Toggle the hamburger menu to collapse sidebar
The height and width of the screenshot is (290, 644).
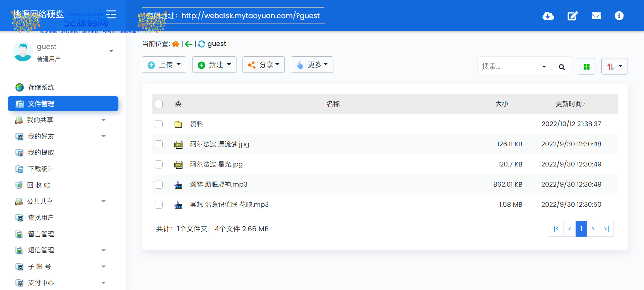(111, 14)
